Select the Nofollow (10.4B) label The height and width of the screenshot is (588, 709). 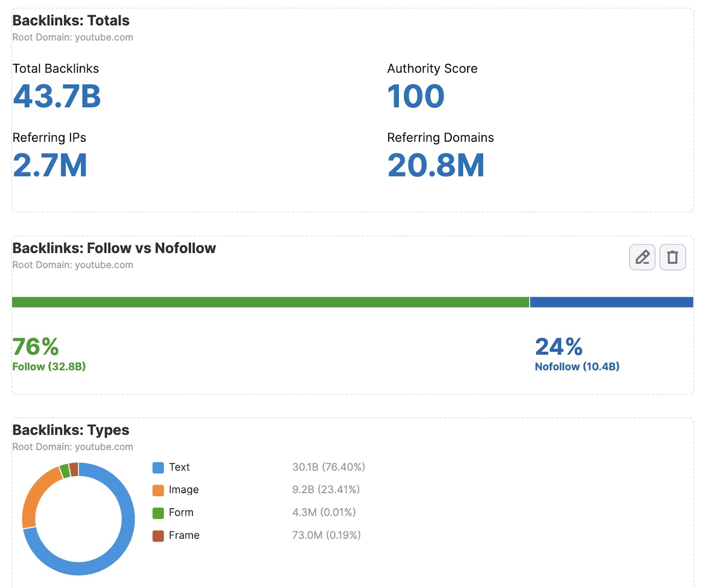pyautogui.click(x=577, y=366)
